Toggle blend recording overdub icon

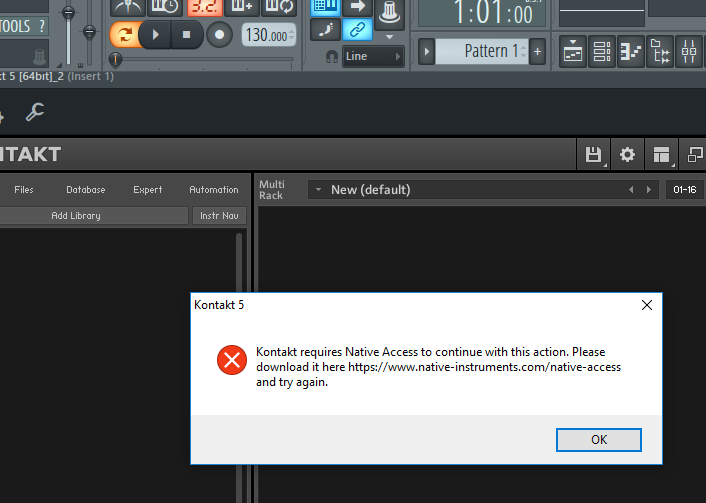[x=242, y=6]
